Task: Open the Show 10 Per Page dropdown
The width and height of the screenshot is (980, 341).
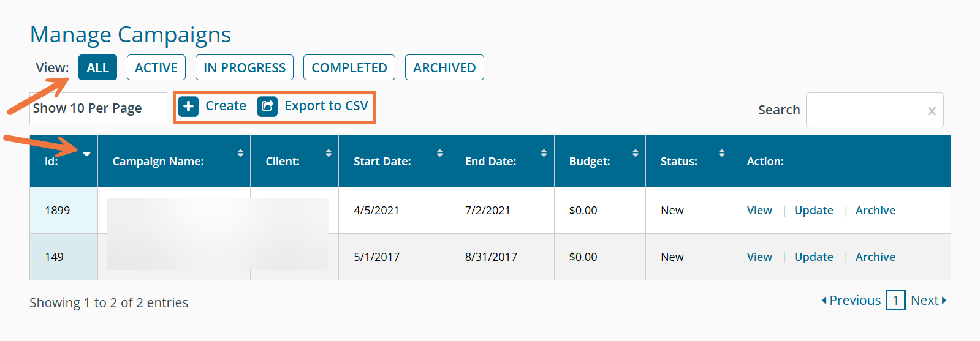Action: click(x=98, y=108)
